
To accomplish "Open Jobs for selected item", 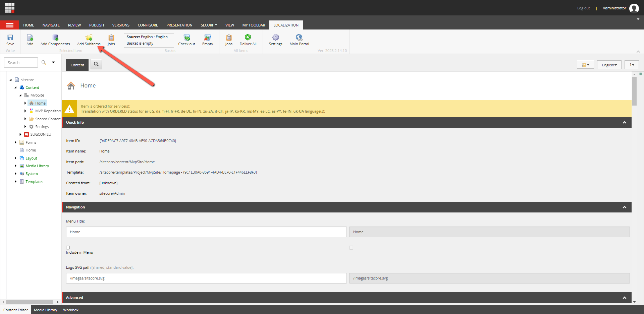I will point(111,38).
